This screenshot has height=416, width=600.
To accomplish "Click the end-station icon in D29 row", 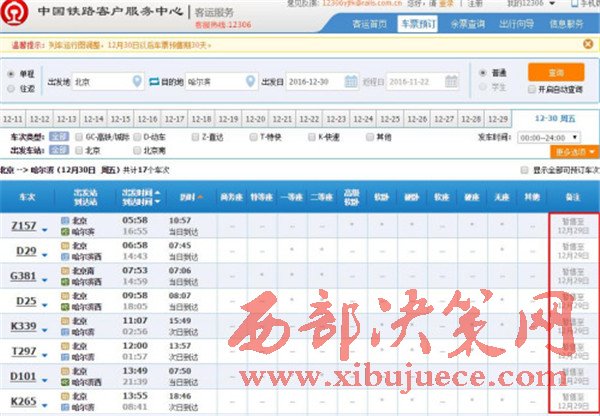I will [x=66, y=257].
